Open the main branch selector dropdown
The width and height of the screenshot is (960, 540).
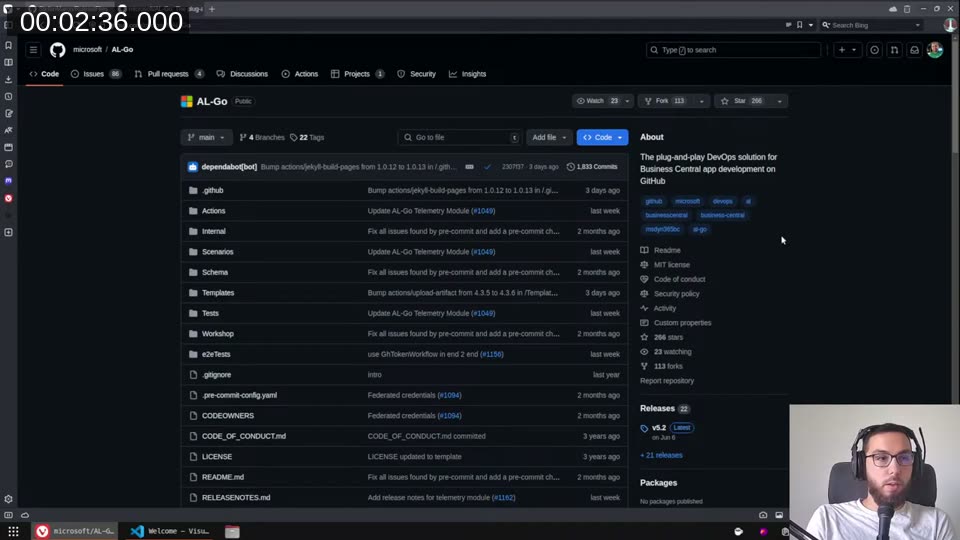[206, 137]
